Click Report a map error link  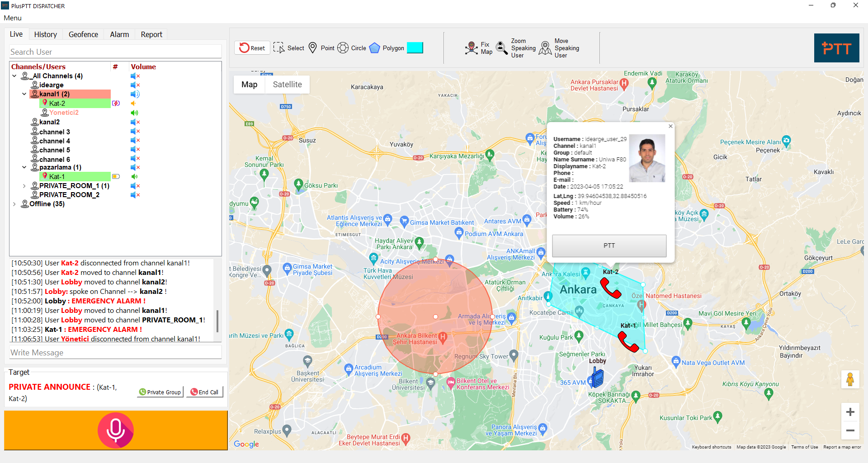click(842, 447)
